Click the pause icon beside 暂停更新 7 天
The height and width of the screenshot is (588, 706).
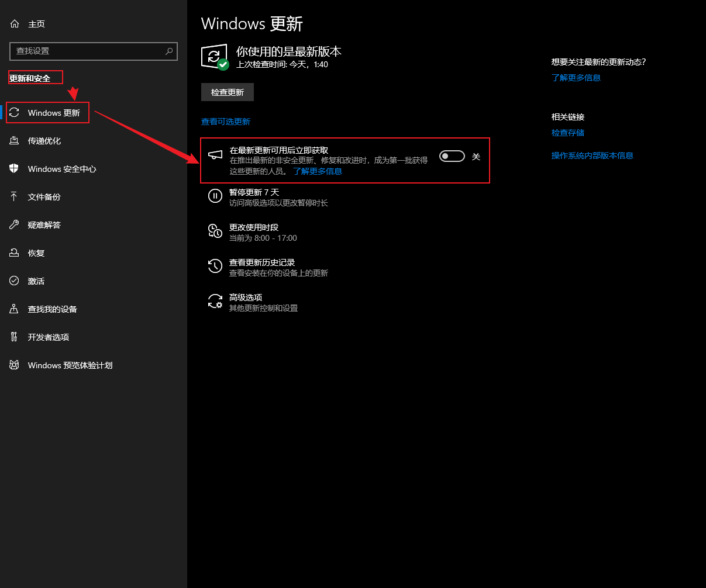point(215,196)
